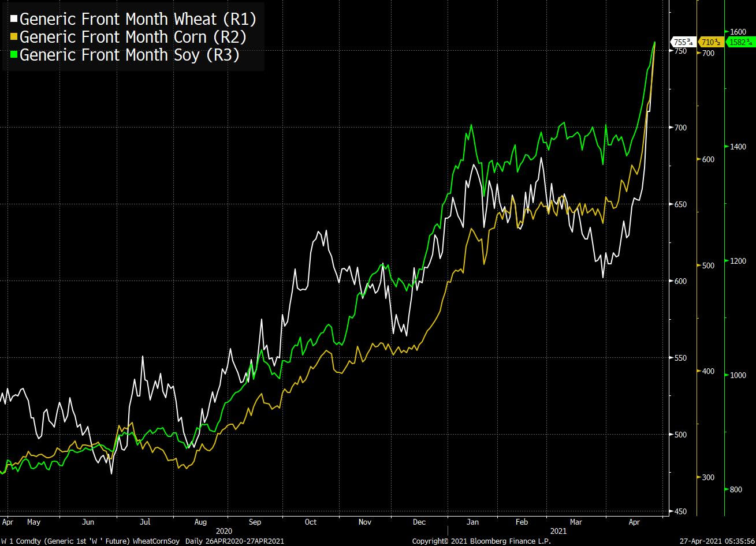Click the Oct month label on time axis

pyautogui.click(x=311, y=522)
